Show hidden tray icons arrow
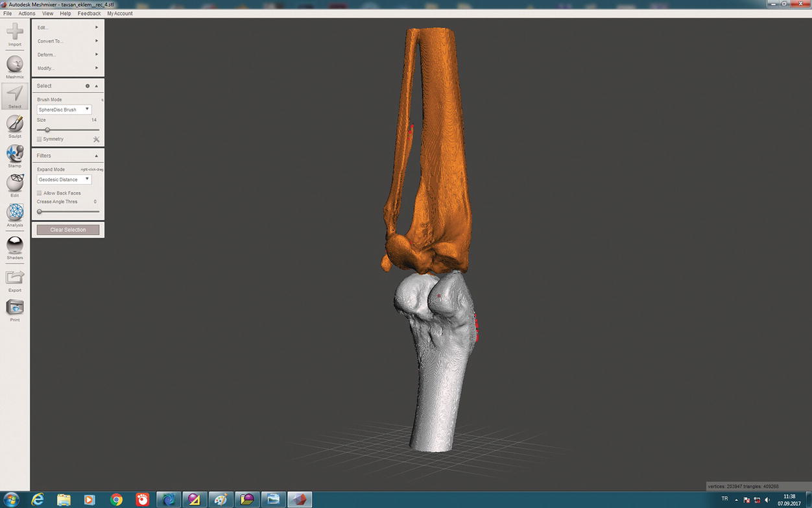The image size is (812, 508). pos(736,500)
